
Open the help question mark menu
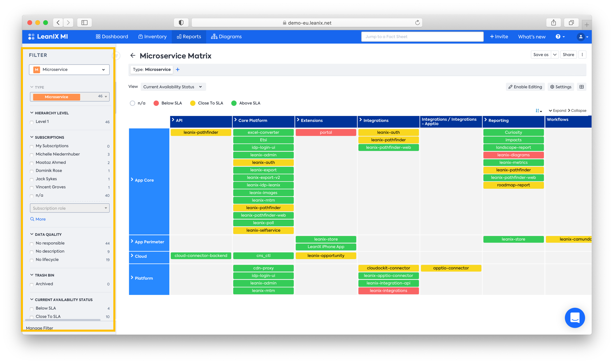[x=560, y=36]
